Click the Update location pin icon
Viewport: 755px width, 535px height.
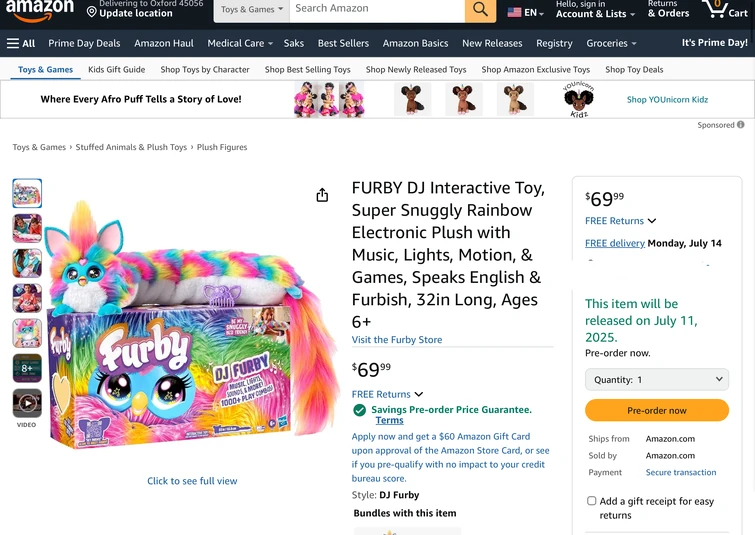[x=92, y=13]
